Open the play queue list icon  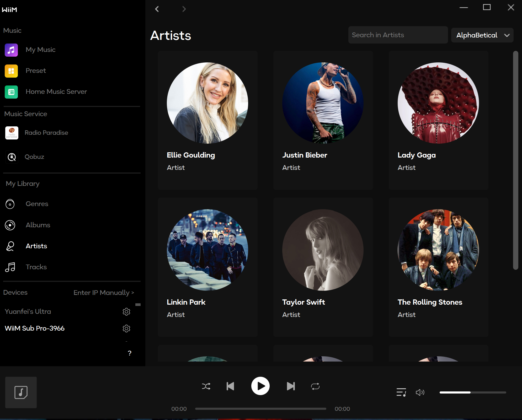(401, 392)
